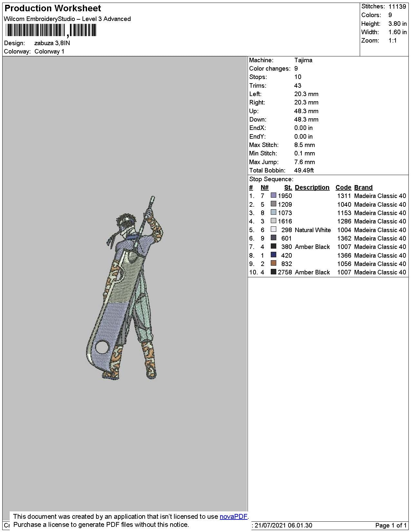Click the stop 3 light blue swatch
411x532 pixels.
coord(273,212)
